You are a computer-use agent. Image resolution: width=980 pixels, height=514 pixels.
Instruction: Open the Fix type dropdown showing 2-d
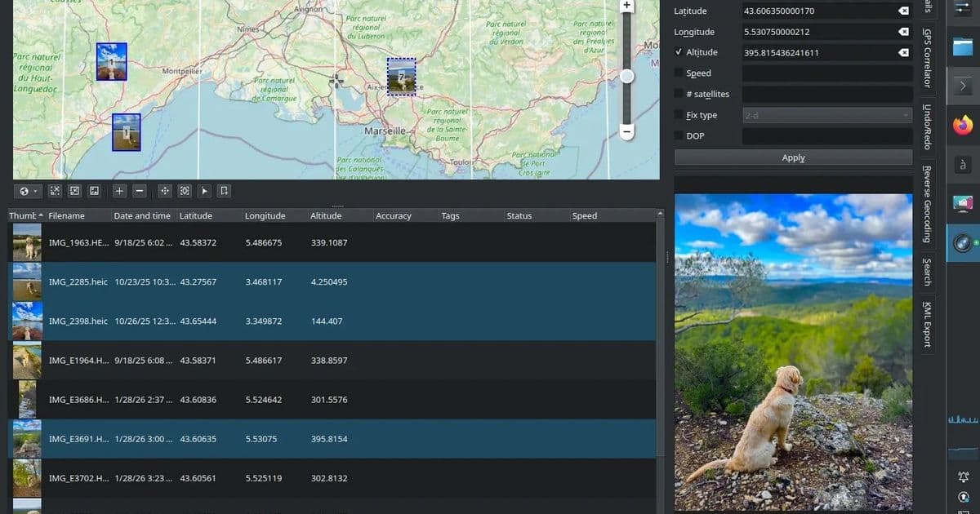coord(827,114)
